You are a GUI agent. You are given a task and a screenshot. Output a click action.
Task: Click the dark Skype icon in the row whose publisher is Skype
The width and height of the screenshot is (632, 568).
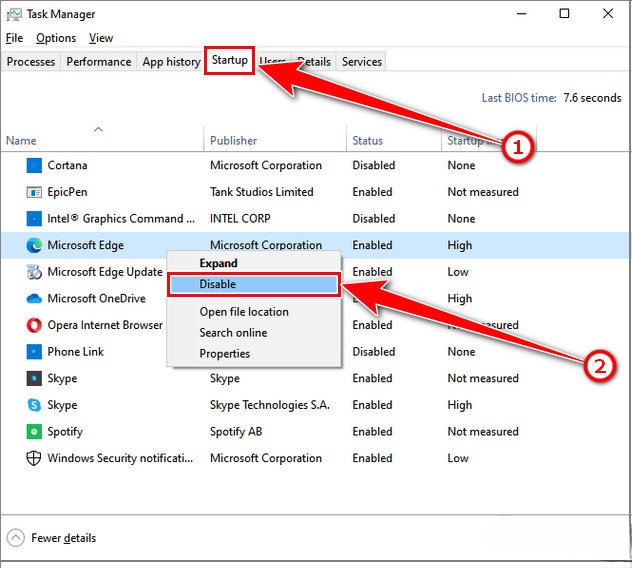[x=34, y=378]
